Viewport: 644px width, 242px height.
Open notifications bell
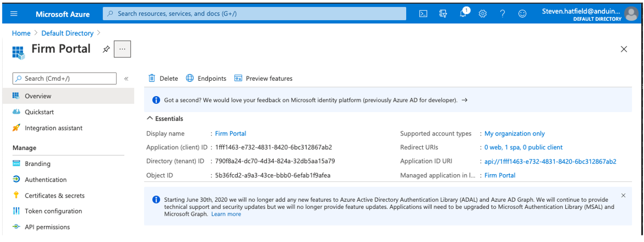pos(463,14)
